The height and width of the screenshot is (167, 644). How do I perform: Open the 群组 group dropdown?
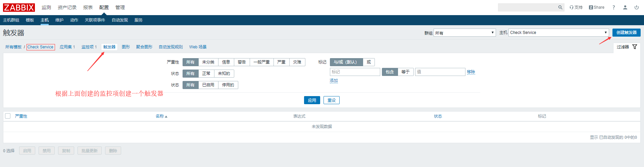click(464, 33)
